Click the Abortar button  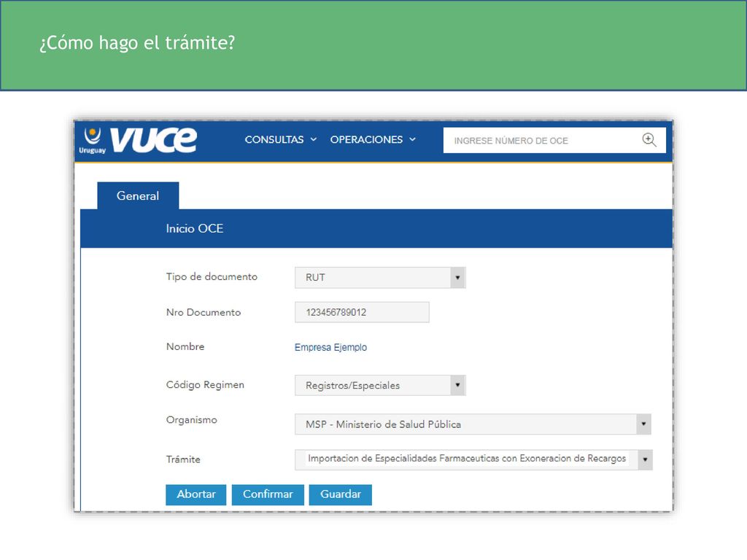196,494
